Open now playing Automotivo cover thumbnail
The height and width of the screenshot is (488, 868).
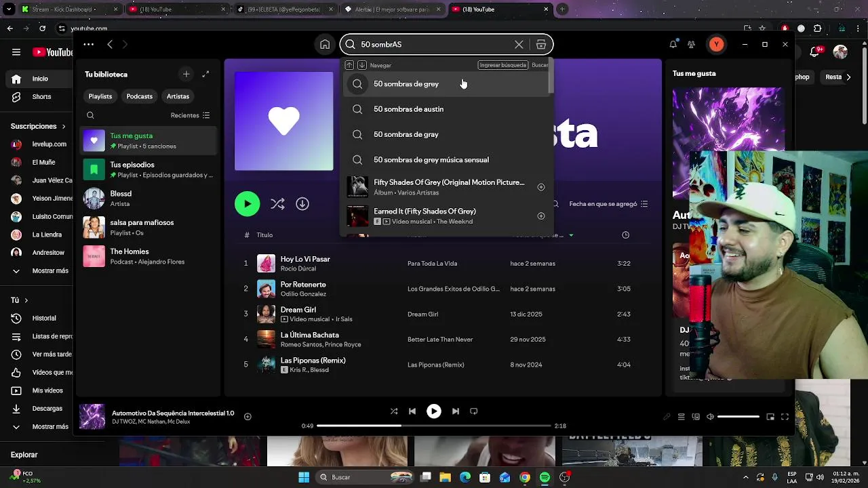pyautogui.click(x=92, y=417)
